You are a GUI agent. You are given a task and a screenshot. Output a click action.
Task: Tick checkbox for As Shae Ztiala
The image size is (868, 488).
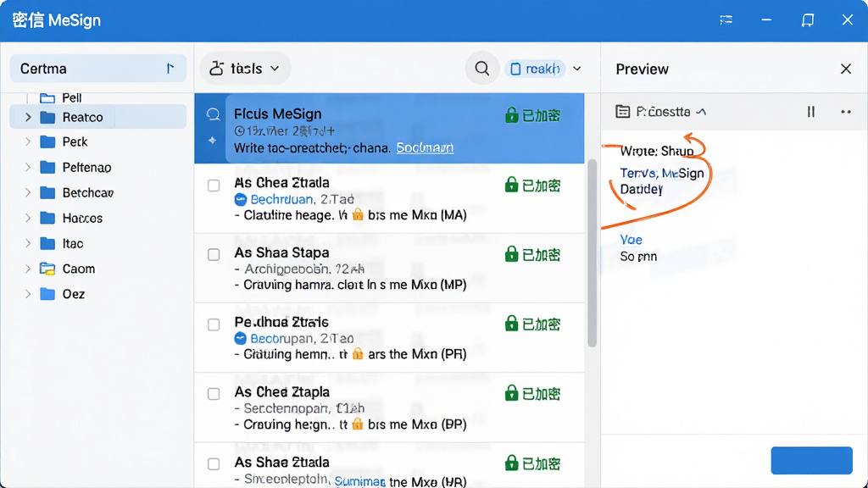[x=214, y=463]
